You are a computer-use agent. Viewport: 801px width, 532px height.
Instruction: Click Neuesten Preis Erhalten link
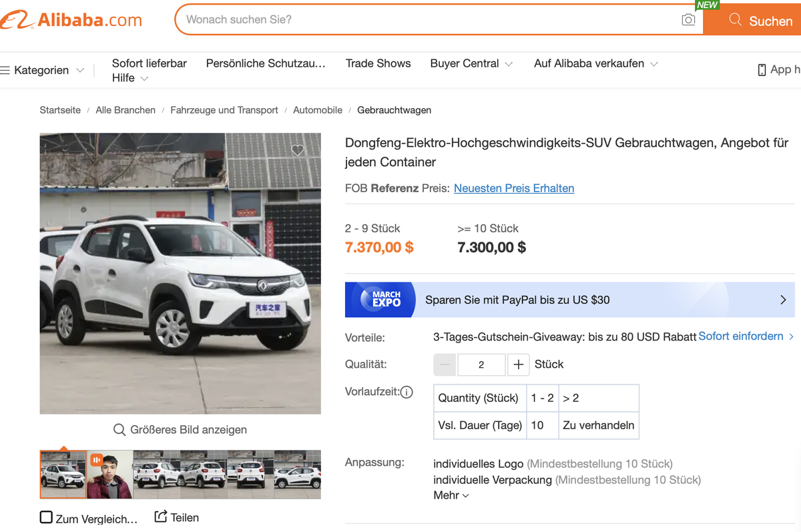(514, 188)
